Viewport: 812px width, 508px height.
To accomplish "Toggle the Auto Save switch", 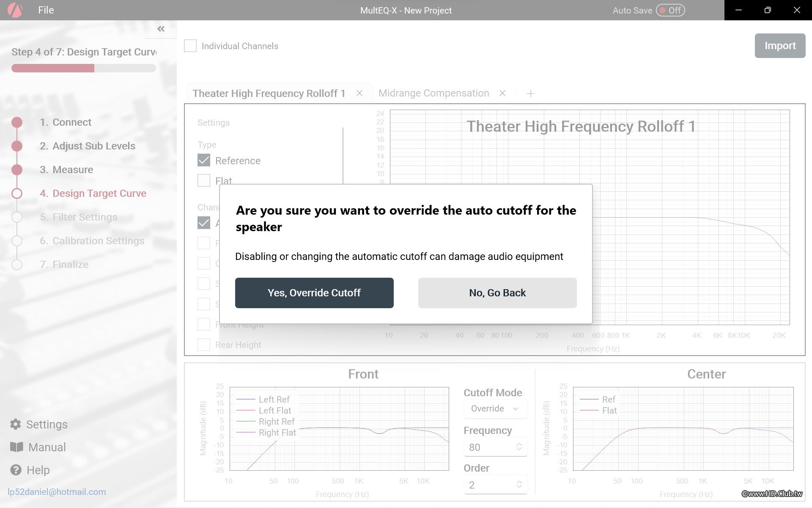I will coord(670,10).
